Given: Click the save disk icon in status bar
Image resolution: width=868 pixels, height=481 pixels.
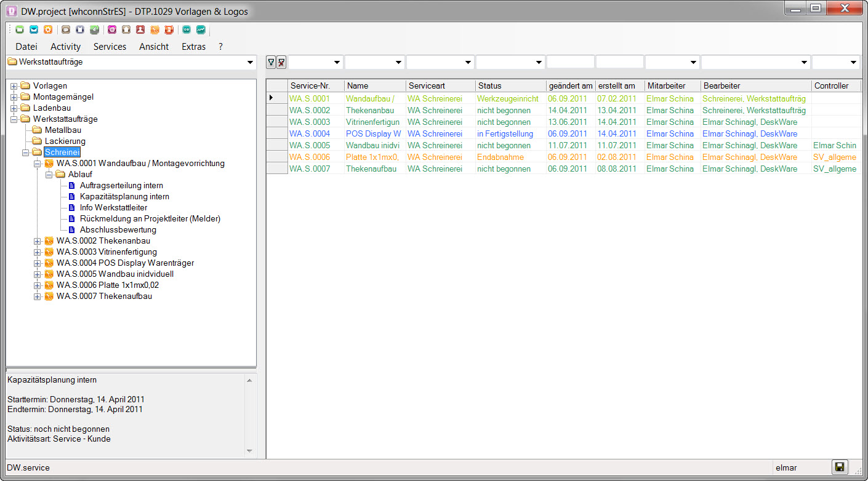Looking at the screenshot, I should (x=840, y=467).
